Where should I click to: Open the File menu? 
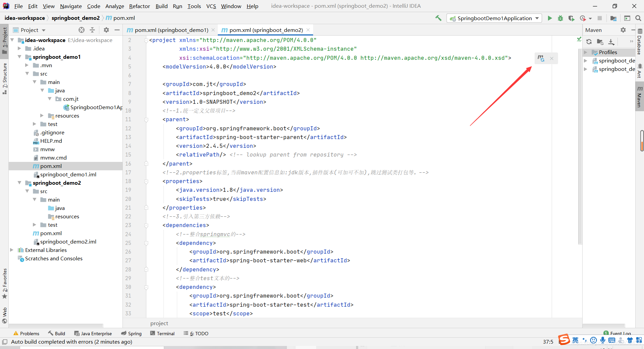pos(18,6)
